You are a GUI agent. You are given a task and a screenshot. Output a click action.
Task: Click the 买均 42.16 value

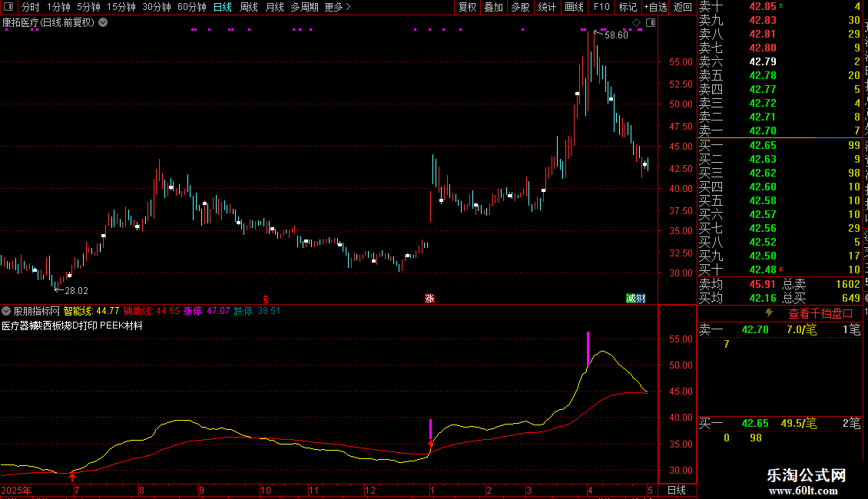[762, 298]
